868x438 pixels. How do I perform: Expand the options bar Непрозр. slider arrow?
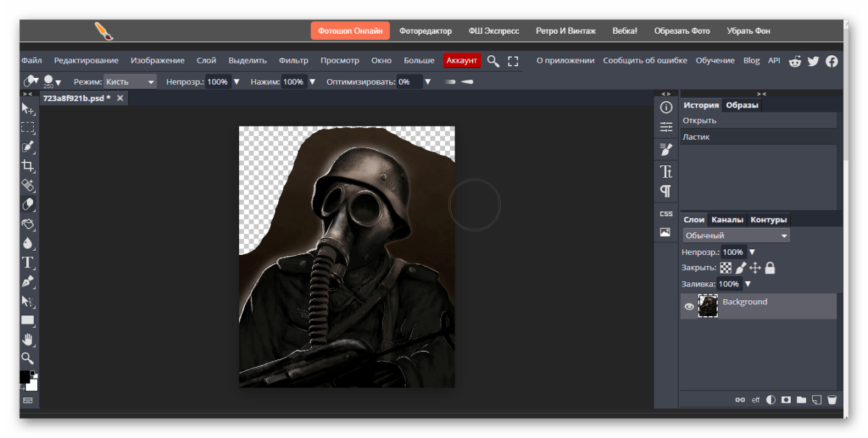[x=237, y=82]
